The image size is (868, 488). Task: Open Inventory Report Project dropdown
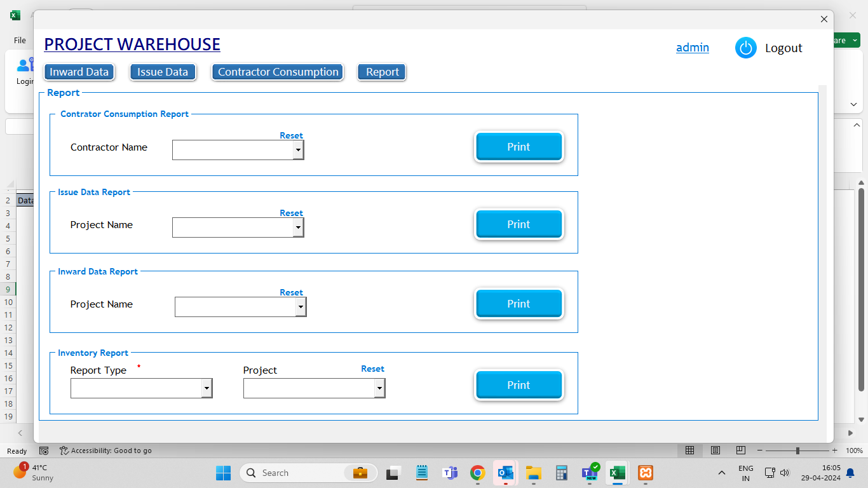379,388
